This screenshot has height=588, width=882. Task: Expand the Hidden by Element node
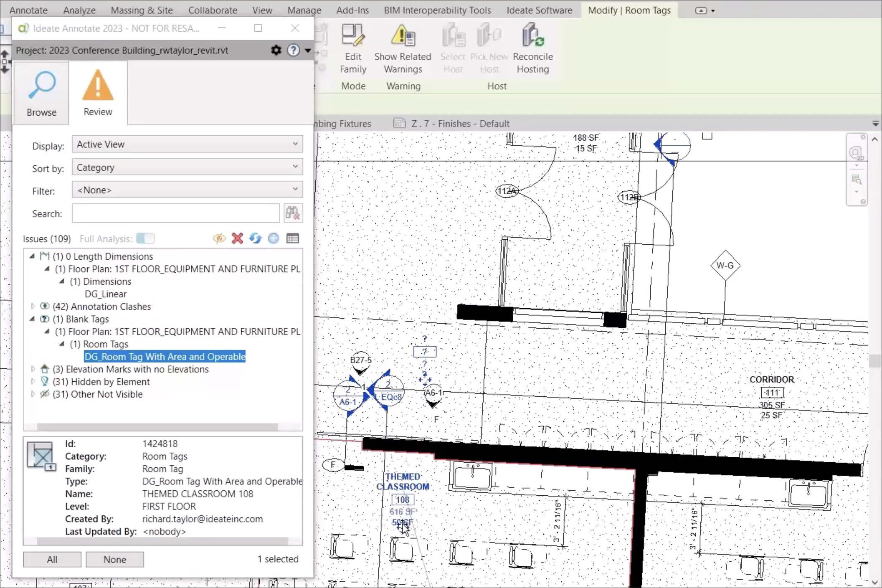[x=33, y=381]
